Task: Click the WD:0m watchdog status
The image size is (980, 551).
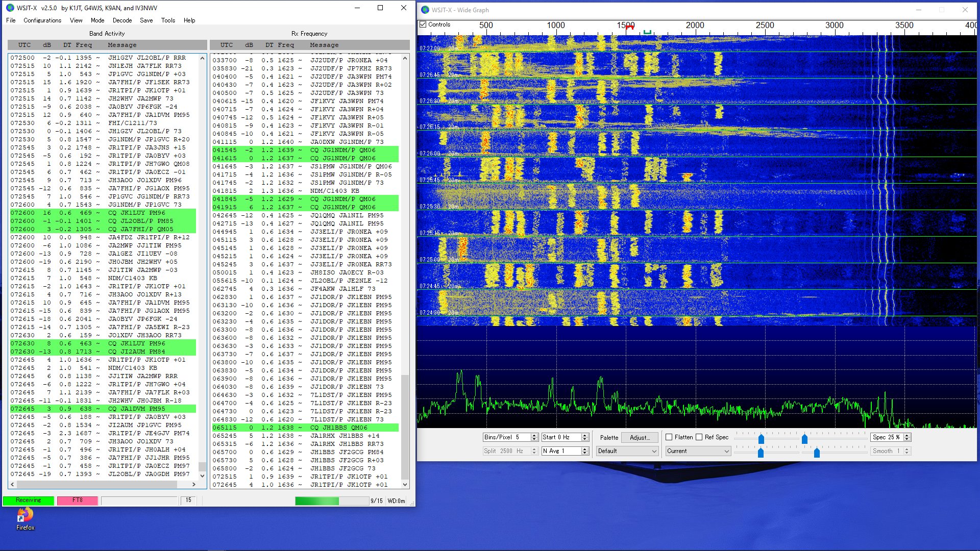Action: tap(396, 501)
